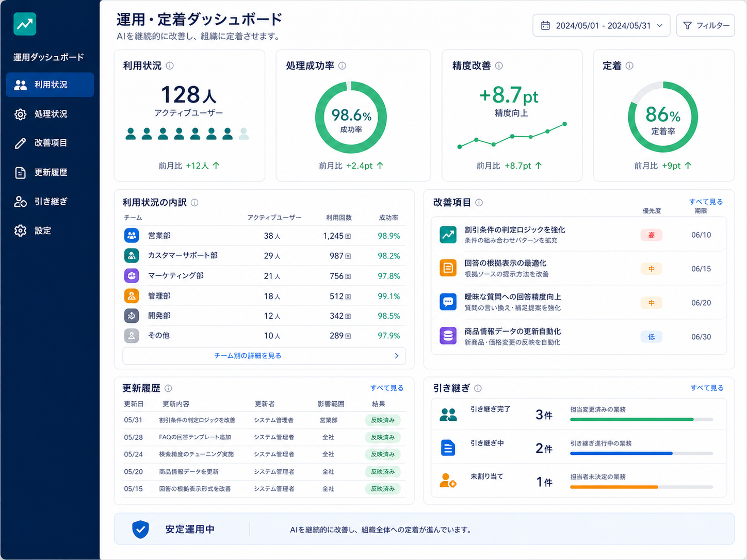Click info icon beside 改善項目 panel title
Screen dimensions: 747x560
coord(479,203)
